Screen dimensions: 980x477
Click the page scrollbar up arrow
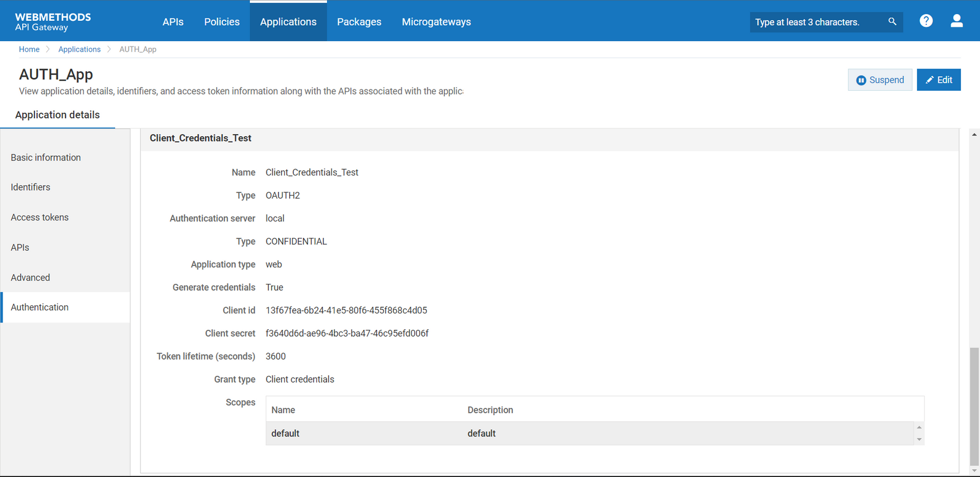click(x=974, y=135)
